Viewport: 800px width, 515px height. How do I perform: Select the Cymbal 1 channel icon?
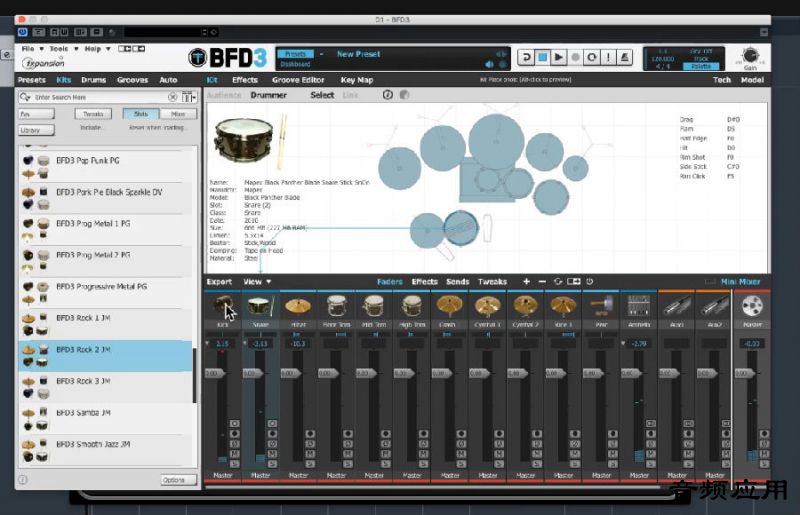(x=487, y=306)
